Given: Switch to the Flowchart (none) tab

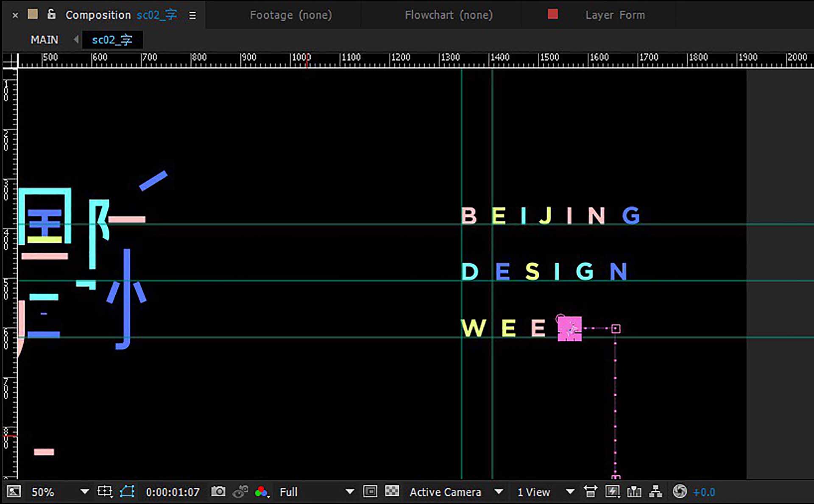Looking at the screenshot, I should click(x=449, y=15).
